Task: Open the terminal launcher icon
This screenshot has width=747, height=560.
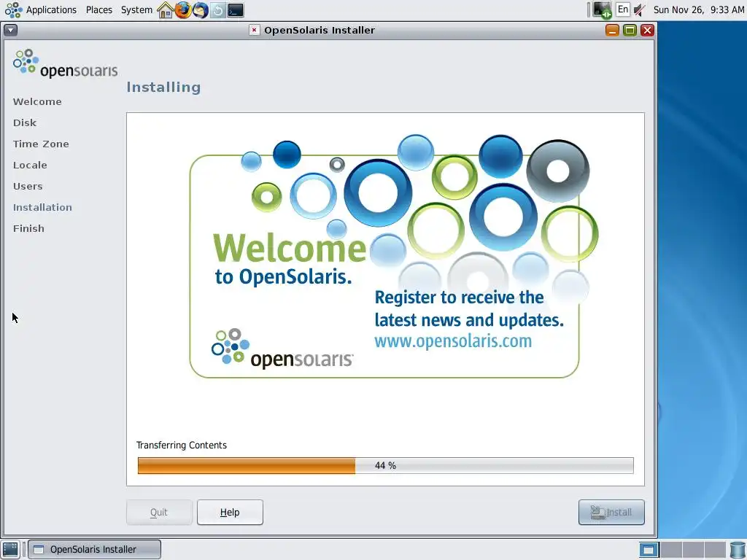Action: pos(236,10)
